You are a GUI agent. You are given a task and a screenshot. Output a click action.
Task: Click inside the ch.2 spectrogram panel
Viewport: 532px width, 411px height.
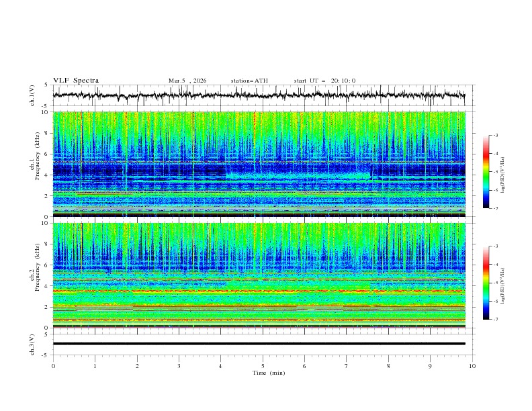tap(259, 275)
